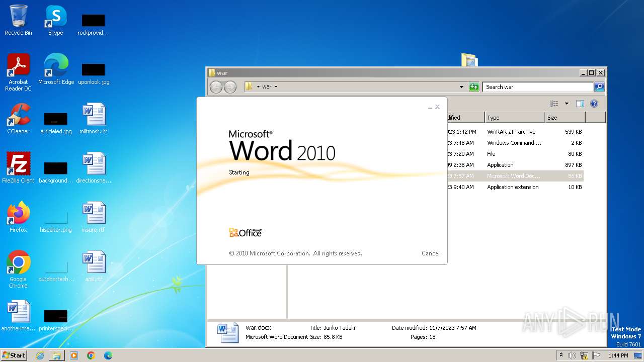Select the insure.rtf desktop file
The width and height of the screenshot is (644, 362).
point(94,217)
